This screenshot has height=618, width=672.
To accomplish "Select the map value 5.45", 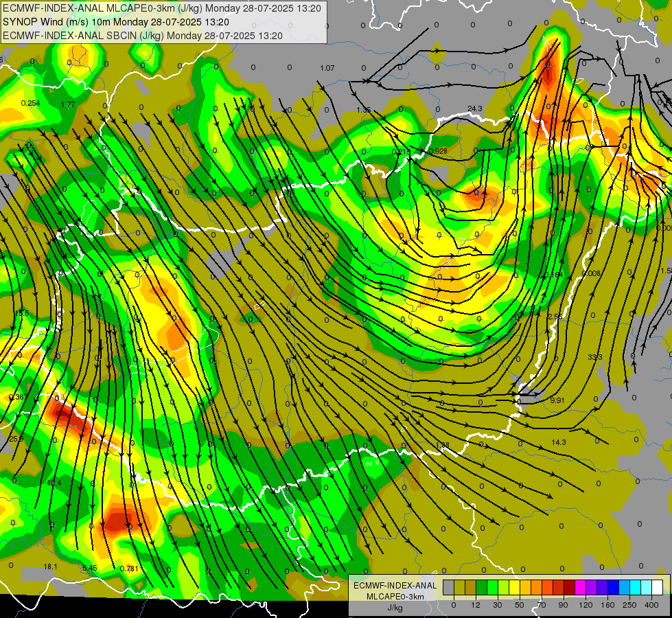I will [89, 568].
